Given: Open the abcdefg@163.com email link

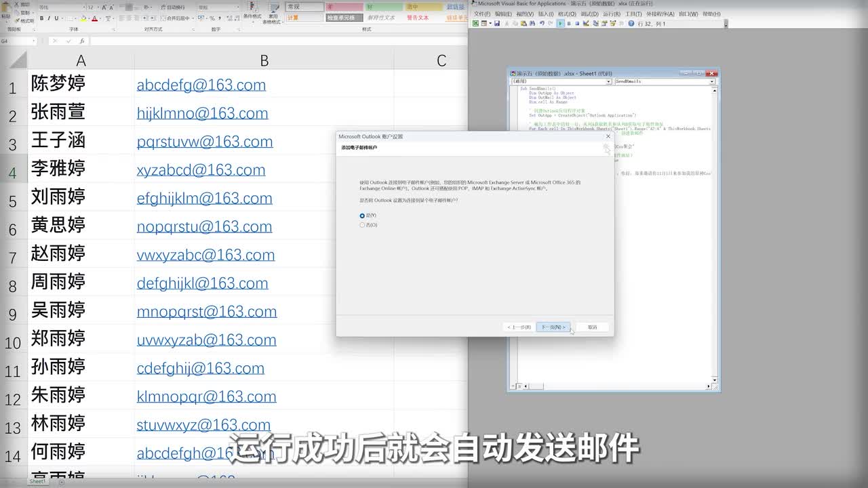Looking at the screenshot, I should (201, 85).
